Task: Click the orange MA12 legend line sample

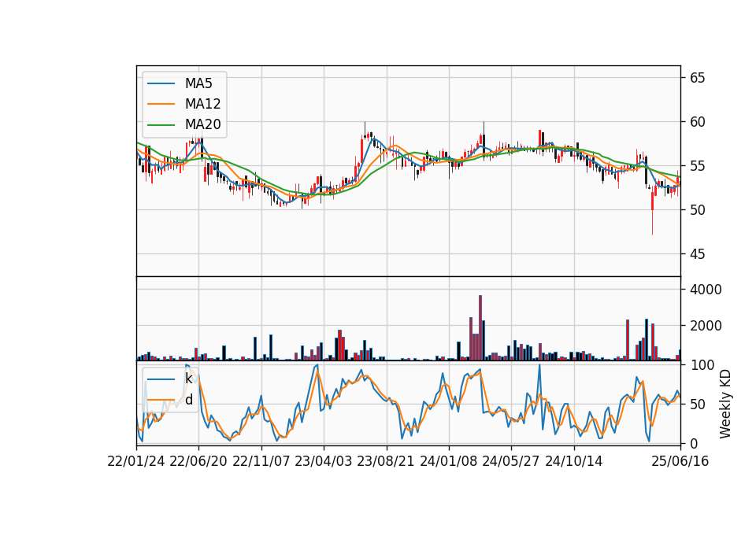Action: click(x=161, y=104)
